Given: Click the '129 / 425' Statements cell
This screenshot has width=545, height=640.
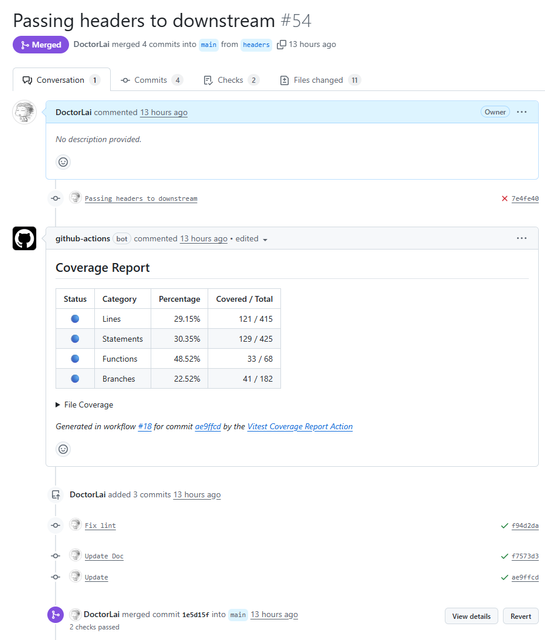Looking at the screenshot, I should (244, 339).
